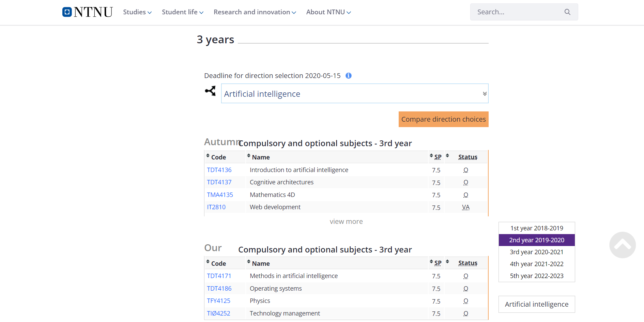The image size is (644, 322).
Task: Open the Research and innovation menu
Action: coord(255,12)
